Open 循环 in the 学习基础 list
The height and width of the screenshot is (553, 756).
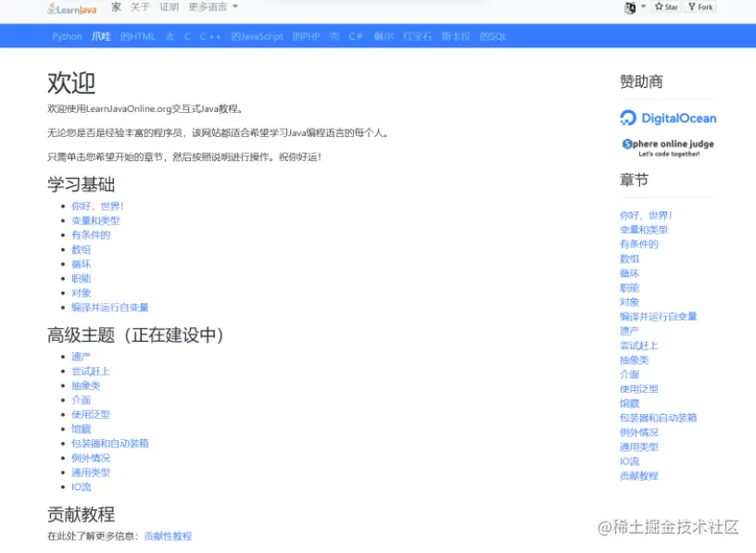tap(81, 264)
